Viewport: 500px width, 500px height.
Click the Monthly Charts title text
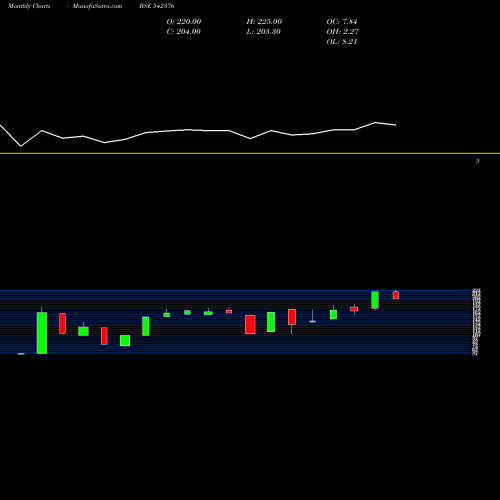pos(29,6)
